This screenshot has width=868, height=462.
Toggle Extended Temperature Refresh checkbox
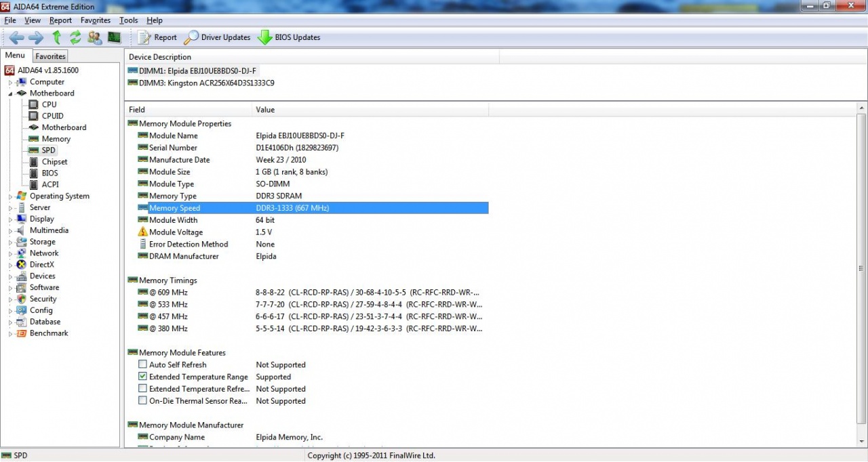142,389
